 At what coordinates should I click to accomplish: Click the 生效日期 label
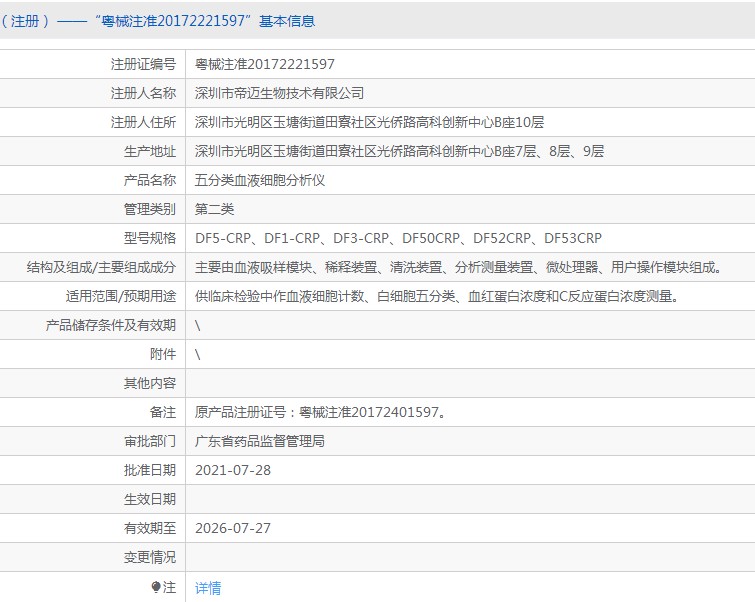coord(150,499)
